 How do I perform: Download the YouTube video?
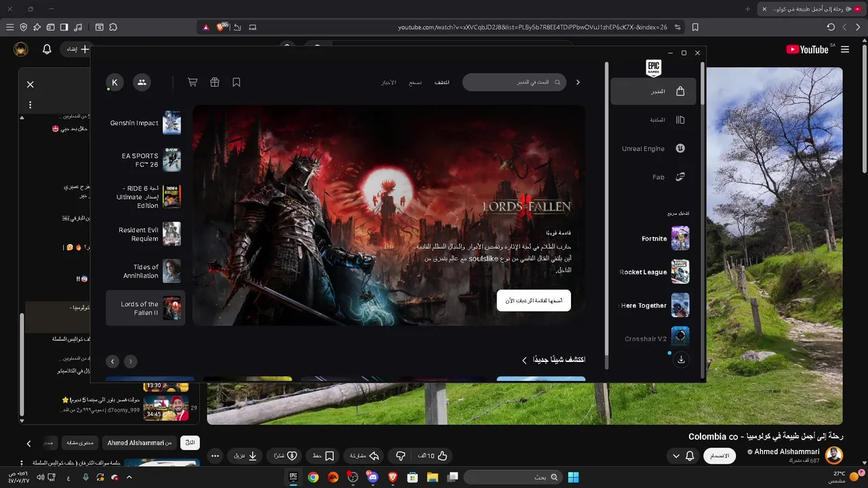click(x=246, y=456)
